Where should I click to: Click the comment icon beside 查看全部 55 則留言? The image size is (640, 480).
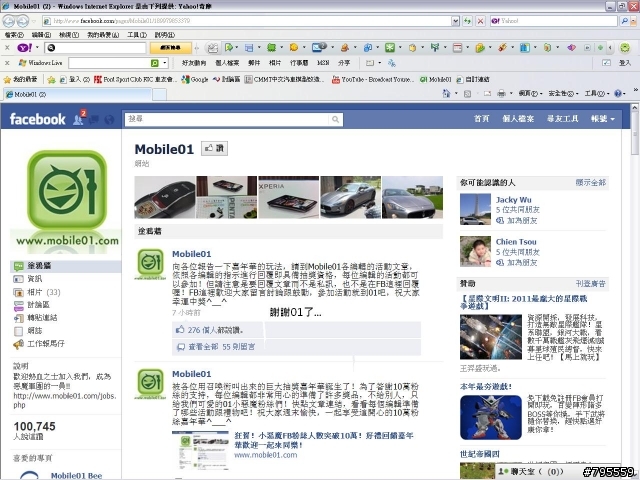(181, 347)
